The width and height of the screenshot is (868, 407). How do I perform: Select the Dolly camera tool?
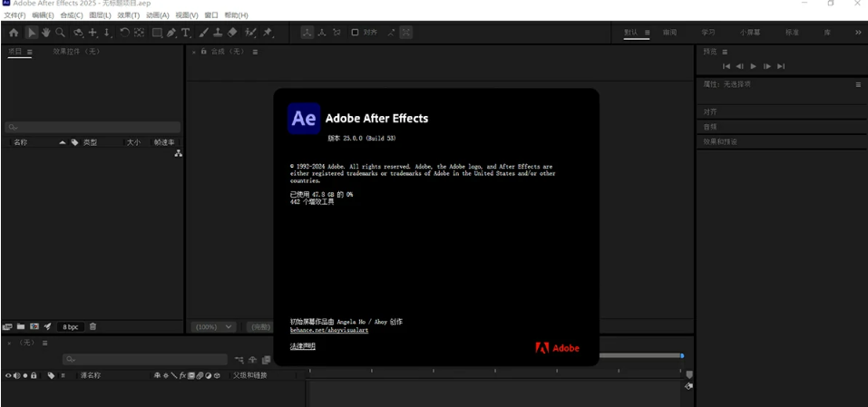click(x=107, y=33)
